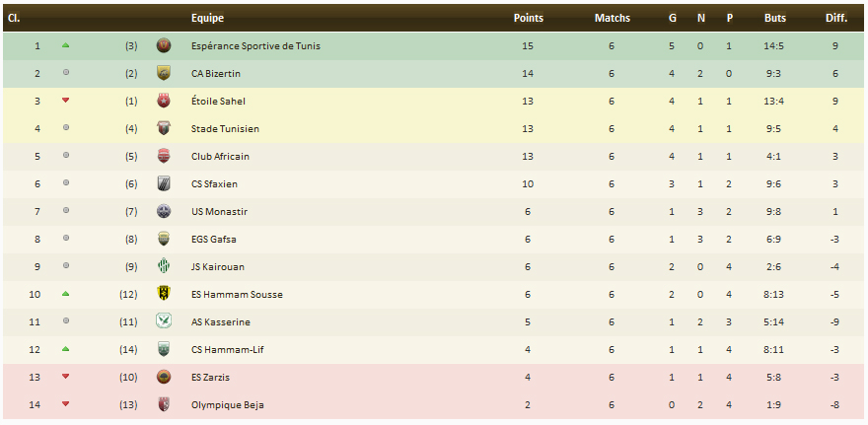This screenshot has height=425, width=868.
Task: Click the Club Africain crest icon
Action: pos(164,156)
